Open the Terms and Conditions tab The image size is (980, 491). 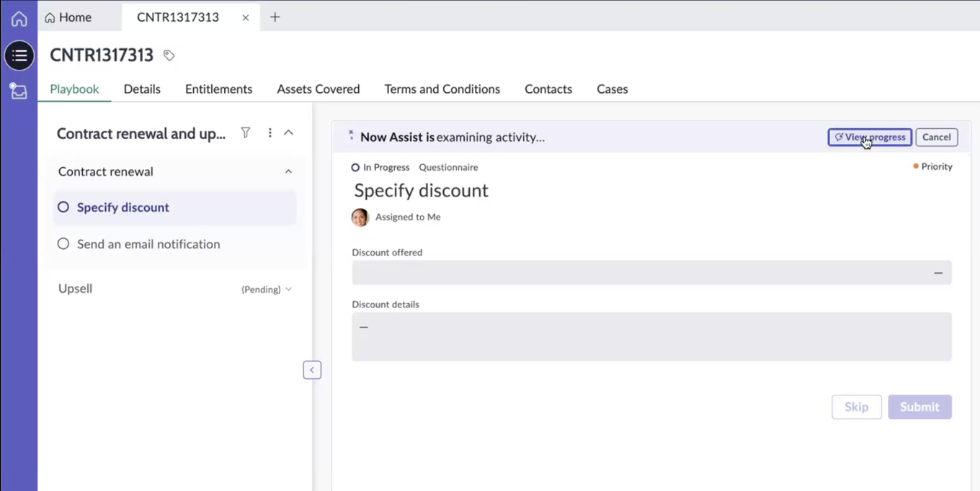point(442,89)
